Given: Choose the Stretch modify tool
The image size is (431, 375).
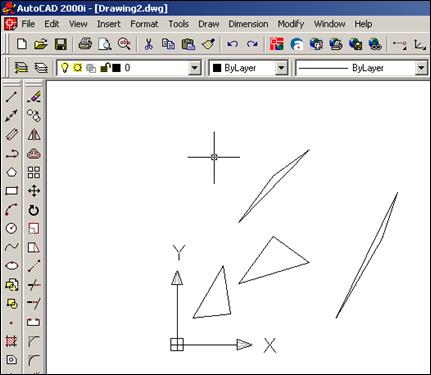Looking at the screenshot, I should click(34, 247).
